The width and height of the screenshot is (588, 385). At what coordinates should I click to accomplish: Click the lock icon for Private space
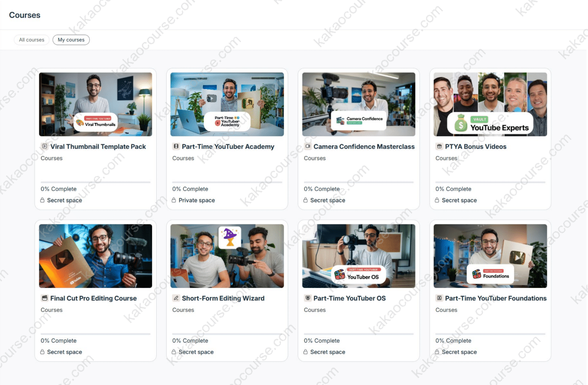point(174,200)
